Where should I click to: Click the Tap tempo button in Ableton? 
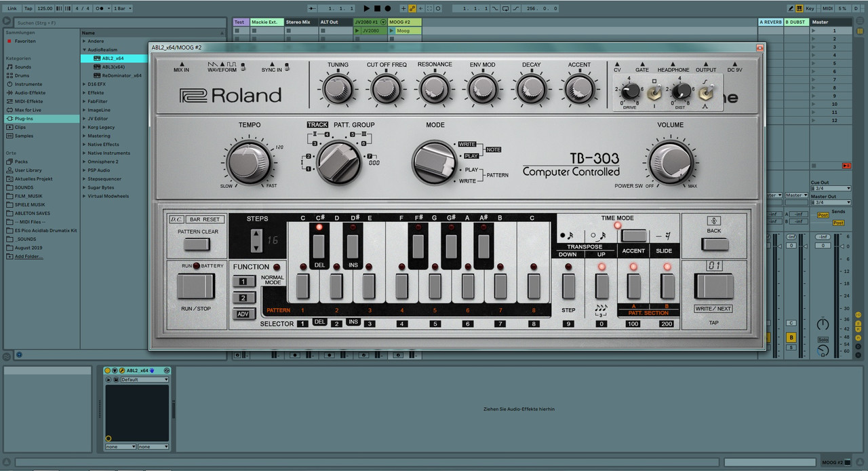pos(28,8)
